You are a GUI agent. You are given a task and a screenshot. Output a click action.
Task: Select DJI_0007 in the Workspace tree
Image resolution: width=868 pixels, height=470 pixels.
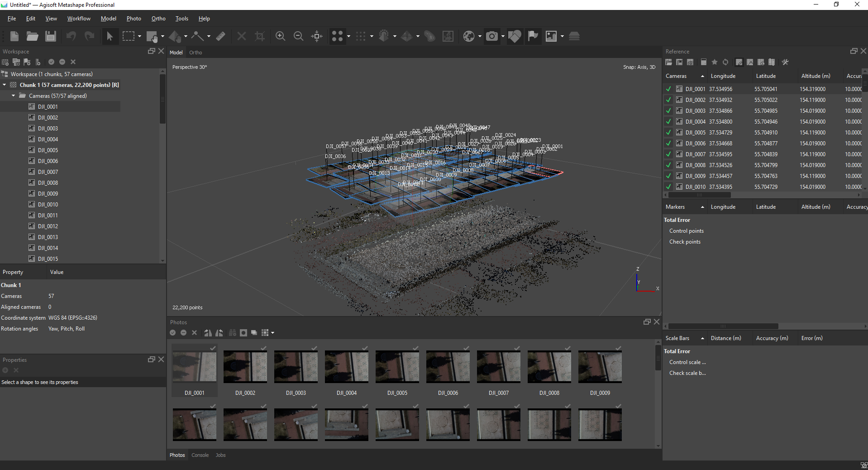48,172
